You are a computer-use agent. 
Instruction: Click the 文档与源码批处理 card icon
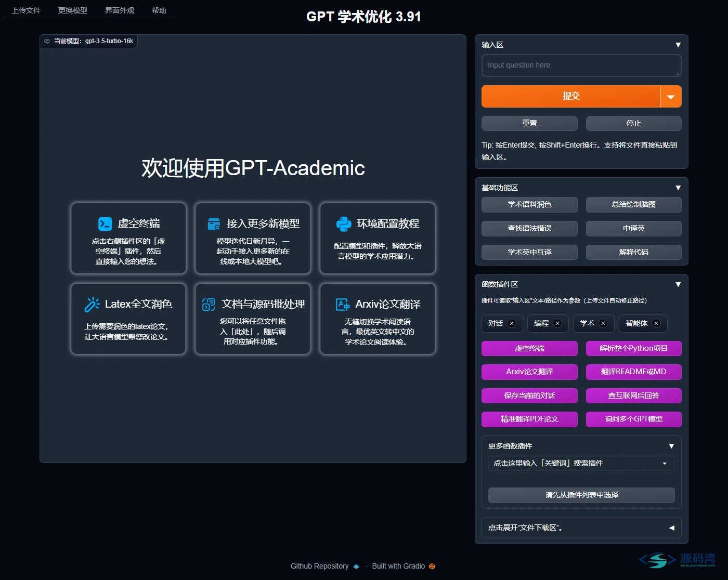(209, 305)
